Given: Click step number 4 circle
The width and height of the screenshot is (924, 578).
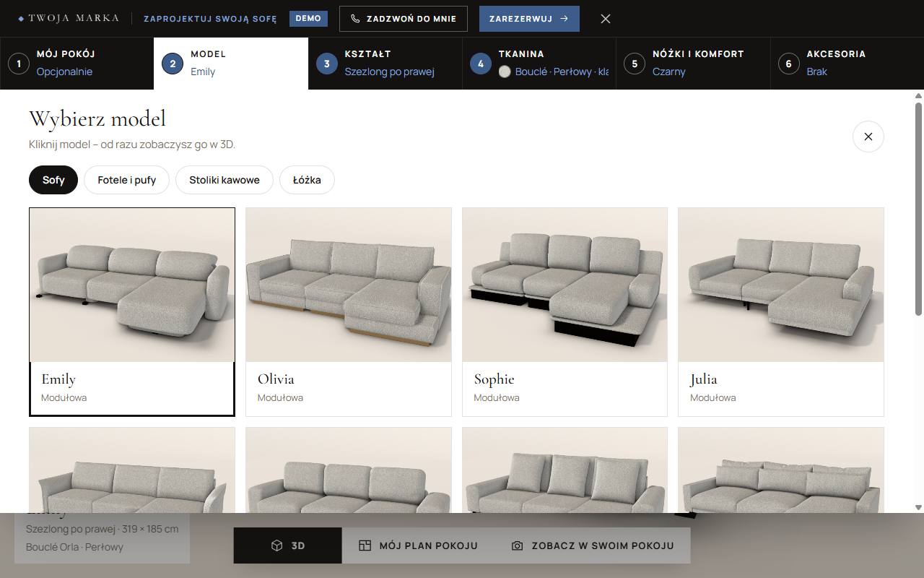Looking at the screenshot, I should (x=481, y=64).
